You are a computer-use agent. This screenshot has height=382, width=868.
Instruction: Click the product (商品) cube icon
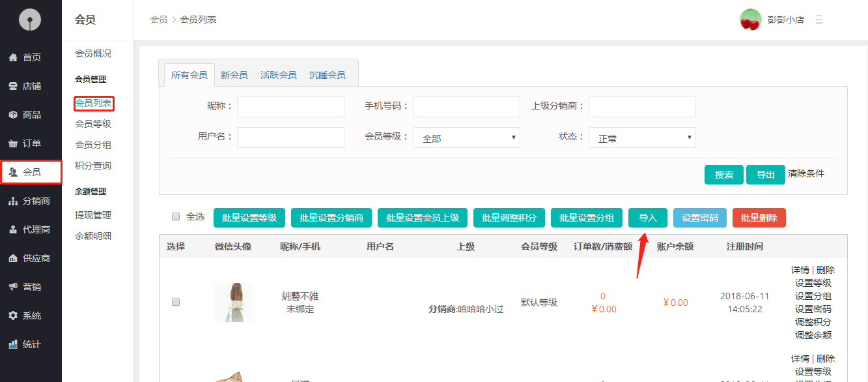(x=13, y=115)
